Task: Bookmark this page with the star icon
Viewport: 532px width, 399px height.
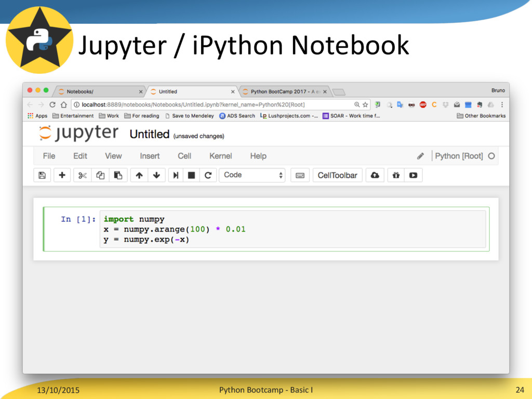Action: click(x=365, y=104)
